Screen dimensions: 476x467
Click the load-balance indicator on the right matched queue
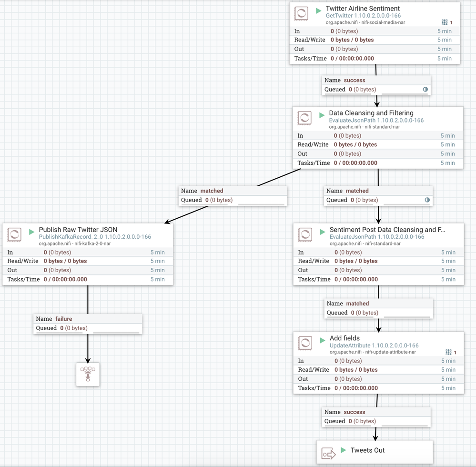427,200
